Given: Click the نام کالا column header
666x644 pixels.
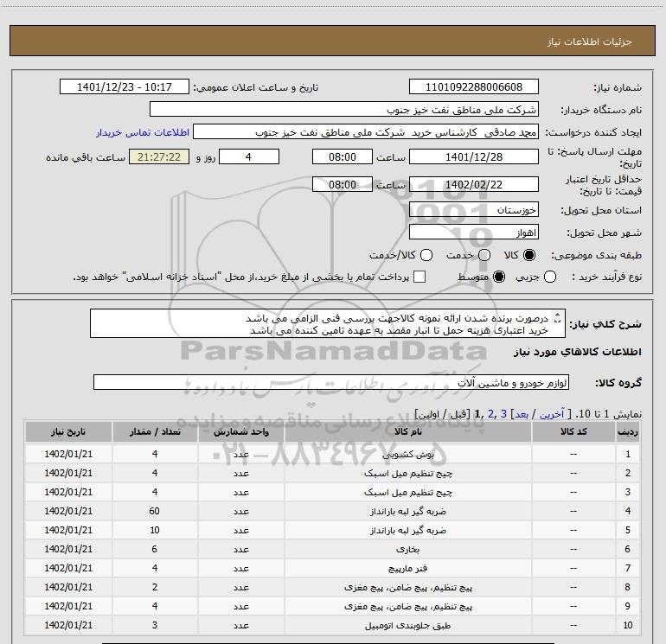Looking at the screenshot, I should pos(407,431).
